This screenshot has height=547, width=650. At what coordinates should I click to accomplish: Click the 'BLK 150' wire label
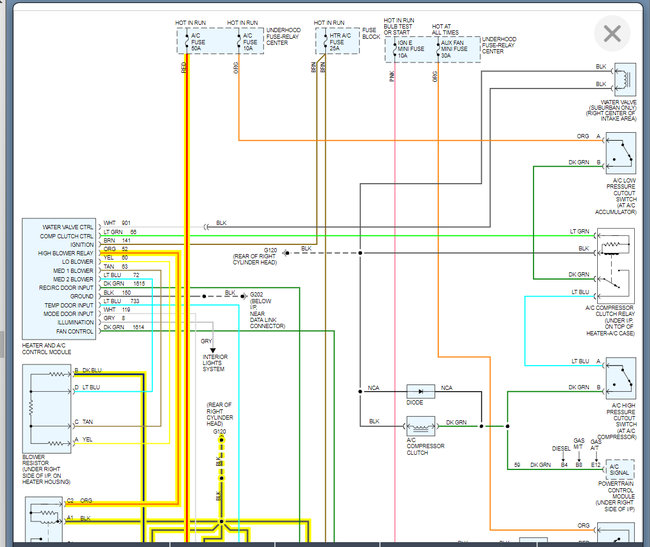click(x=117, y=293)
